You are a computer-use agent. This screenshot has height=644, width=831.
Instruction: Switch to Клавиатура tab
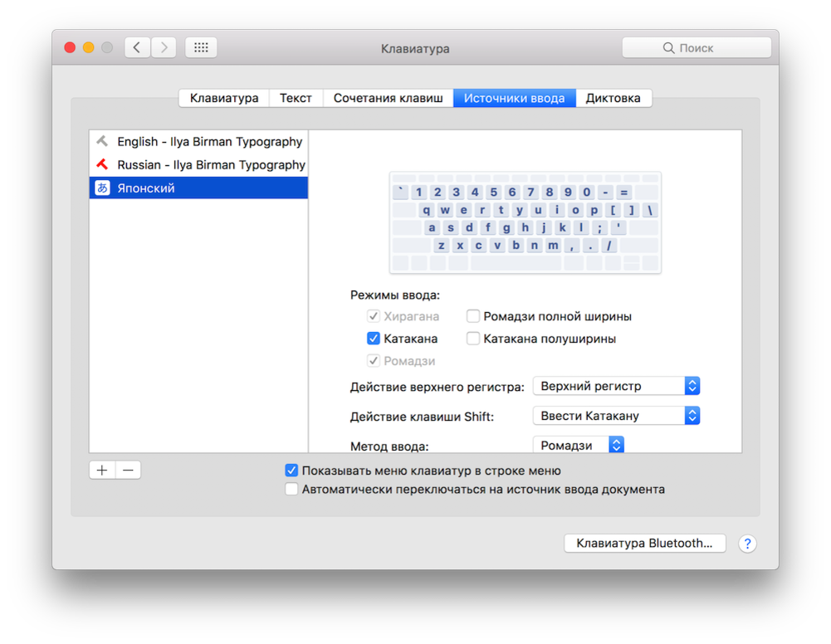click(224, 98)
